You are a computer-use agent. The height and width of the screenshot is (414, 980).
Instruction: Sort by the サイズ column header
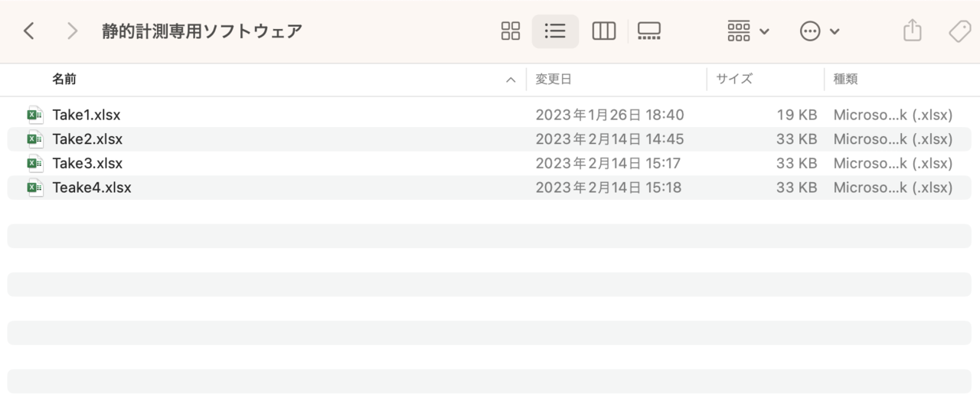734,79
